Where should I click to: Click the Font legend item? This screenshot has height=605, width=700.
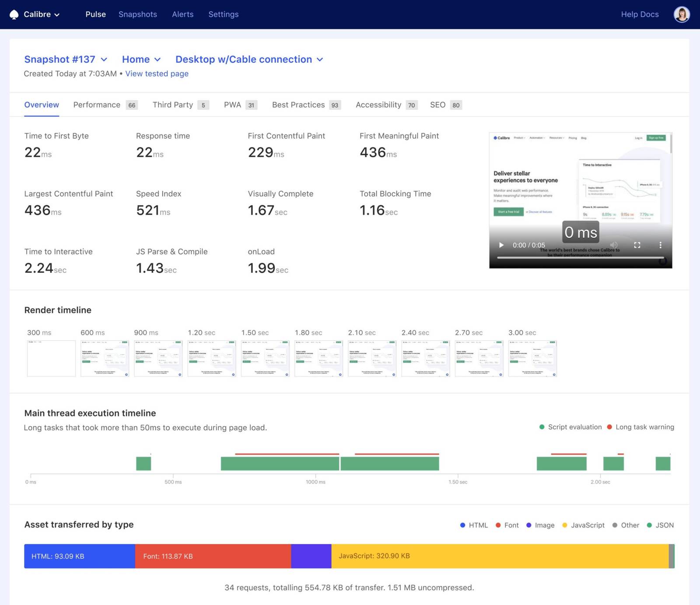click(507, 525)
